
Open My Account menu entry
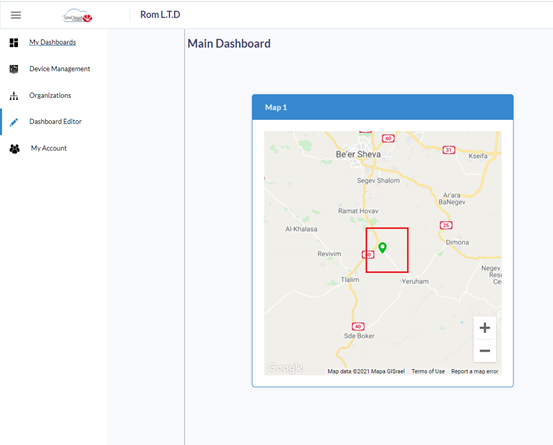[x=49, y=148]
